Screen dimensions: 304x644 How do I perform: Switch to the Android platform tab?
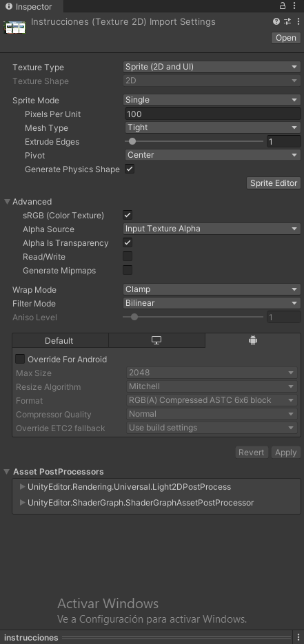pyautogui.click(x=253, y=340)
